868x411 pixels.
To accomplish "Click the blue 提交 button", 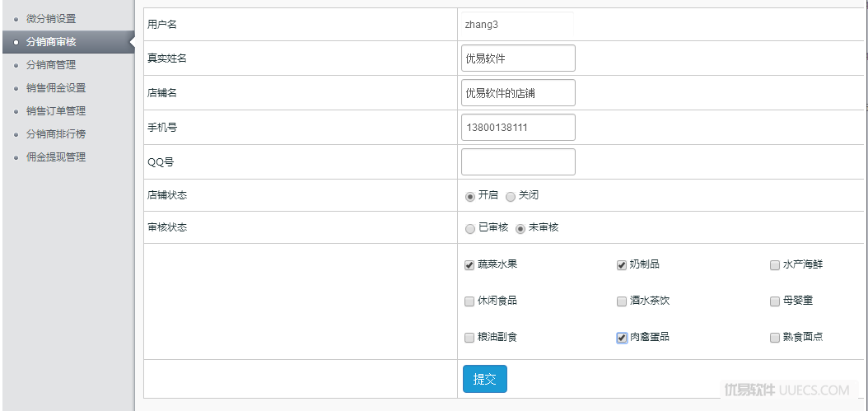I will tap(485, 379).
